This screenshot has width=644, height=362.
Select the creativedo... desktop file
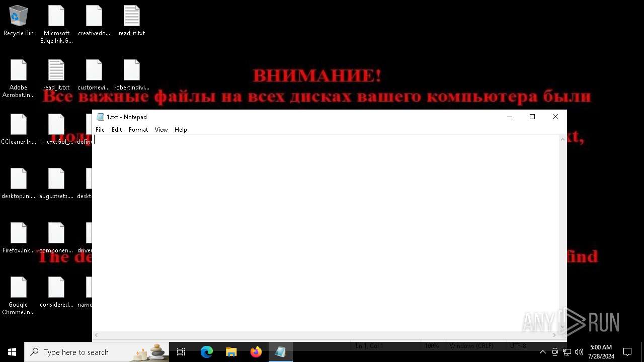pos(94,21)
